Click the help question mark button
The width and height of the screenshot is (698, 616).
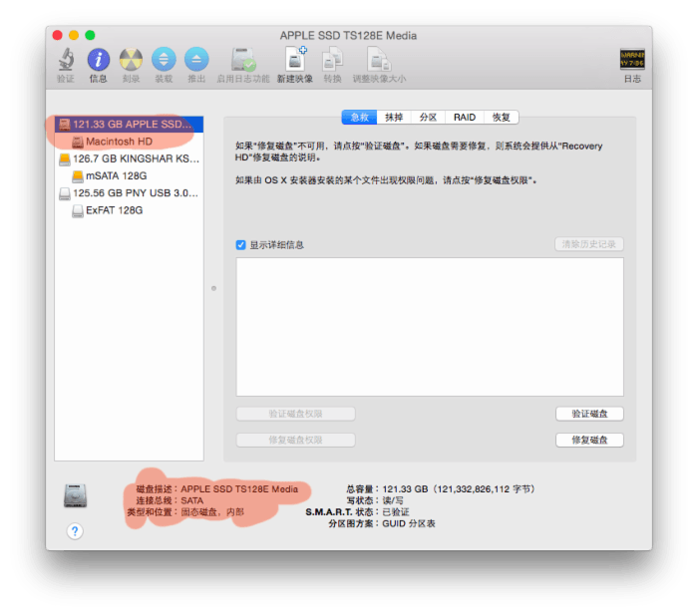pyautogui.click(x=75, y=530)
